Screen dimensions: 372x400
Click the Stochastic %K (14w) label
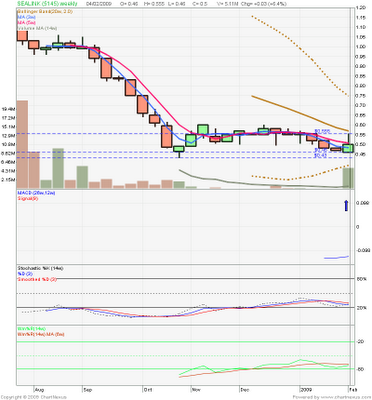[x=40, y=268]
